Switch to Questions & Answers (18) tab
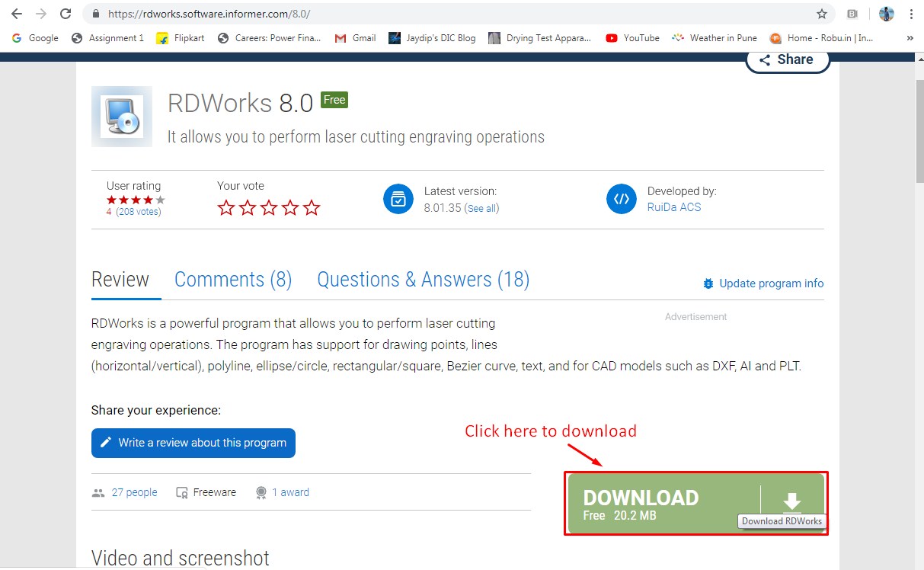 [424, 280]
